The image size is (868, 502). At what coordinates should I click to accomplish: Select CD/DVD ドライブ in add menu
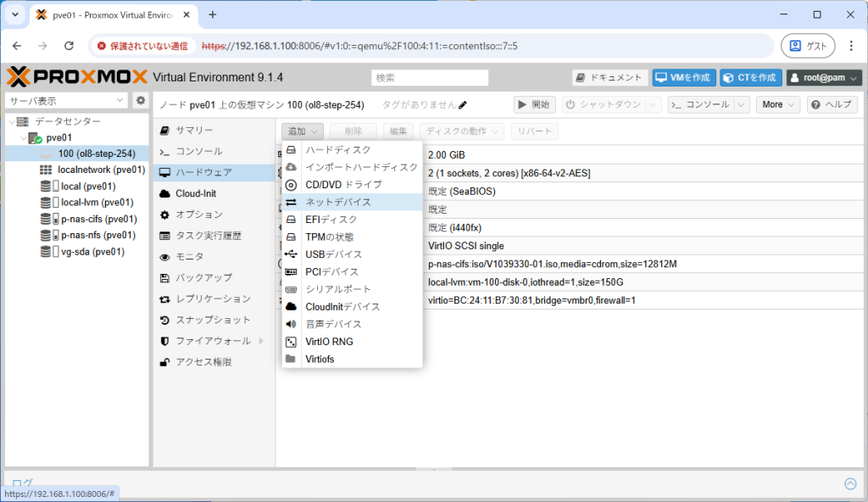coord(343,184)
